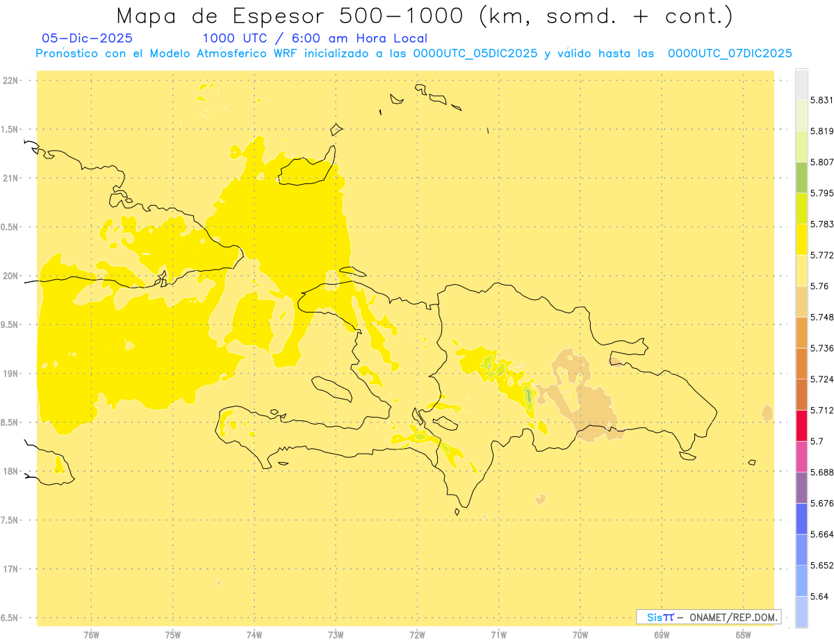Click the 9.5N latitude label
The width and height of the screenshot is (834, 644).
point(9,325)
